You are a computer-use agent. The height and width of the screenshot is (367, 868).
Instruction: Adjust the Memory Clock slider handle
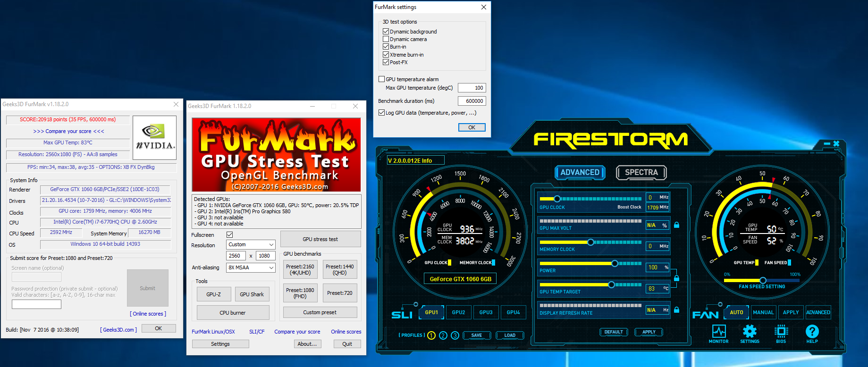click(590, 242)
